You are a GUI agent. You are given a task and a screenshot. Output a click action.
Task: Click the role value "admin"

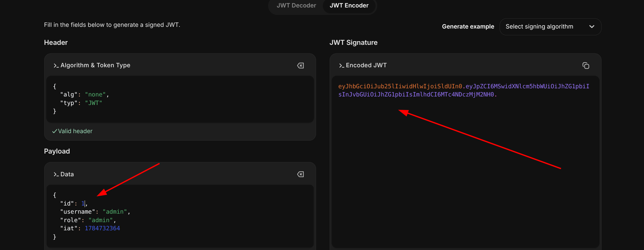[x=101, y=220]
